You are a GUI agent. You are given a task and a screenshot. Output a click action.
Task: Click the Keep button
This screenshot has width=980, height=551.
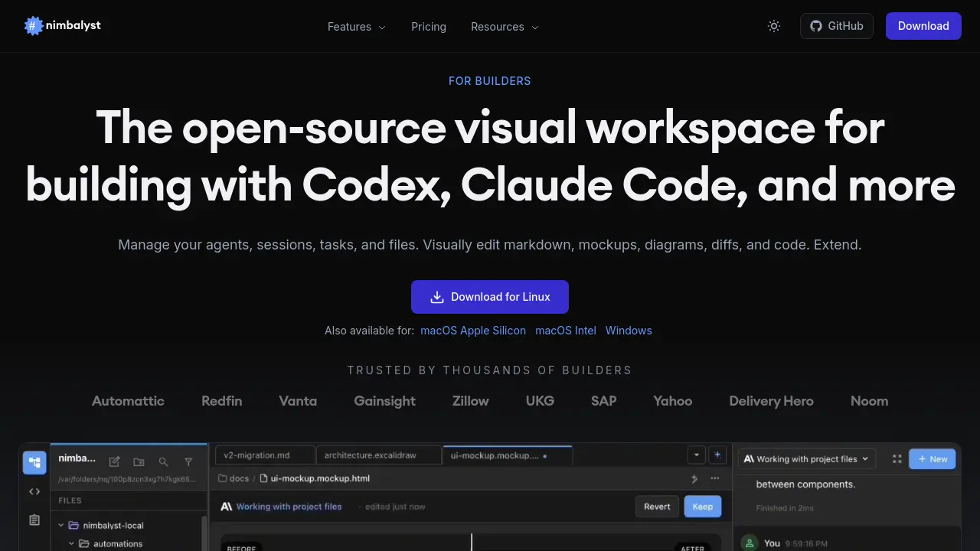click(x=703, y=507)
